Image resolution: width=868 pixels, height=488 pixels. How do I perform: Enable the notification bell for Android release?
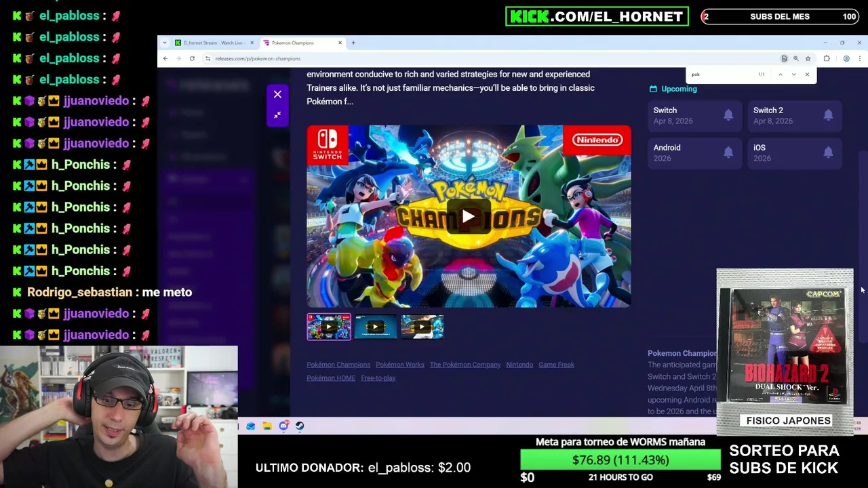(x=728, y=153)
